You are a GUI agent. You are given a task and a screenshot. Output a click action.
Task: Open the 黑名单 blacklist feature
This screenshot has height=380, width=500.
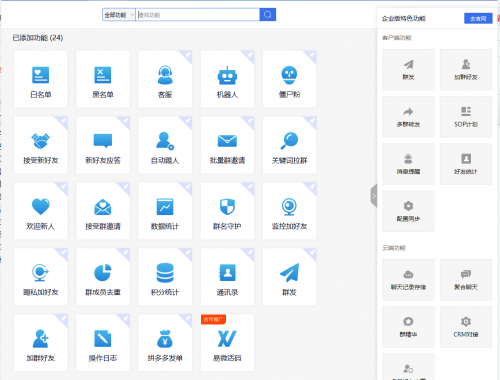[x=103, y=79]
